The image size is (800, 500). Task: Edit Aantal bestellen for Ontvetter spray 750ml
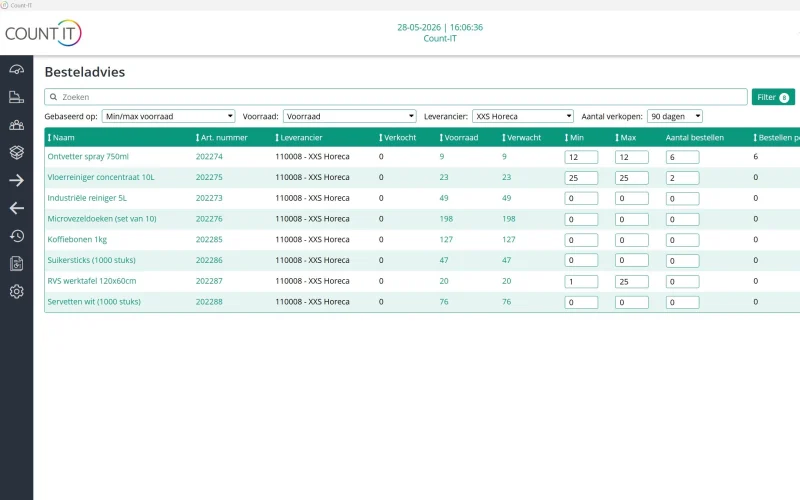pyautogui.click(x=682, y=157)
